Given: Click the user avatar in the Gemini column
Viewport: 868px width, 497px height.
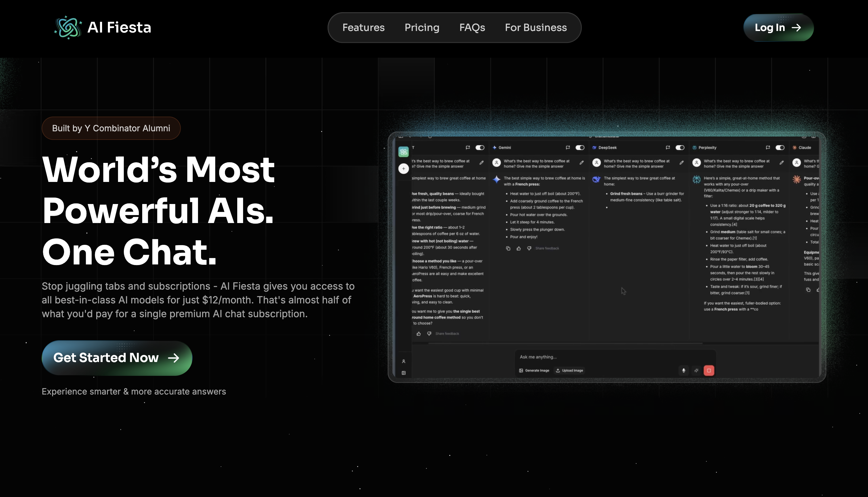Looking at the screenshot, I should coord(497,163).
